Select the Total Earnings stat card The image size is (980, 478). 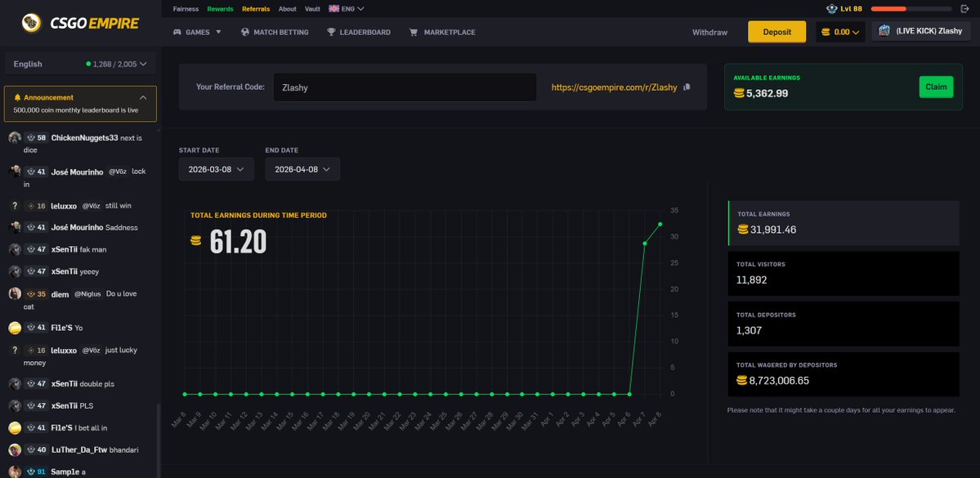(x=844, y=223)
